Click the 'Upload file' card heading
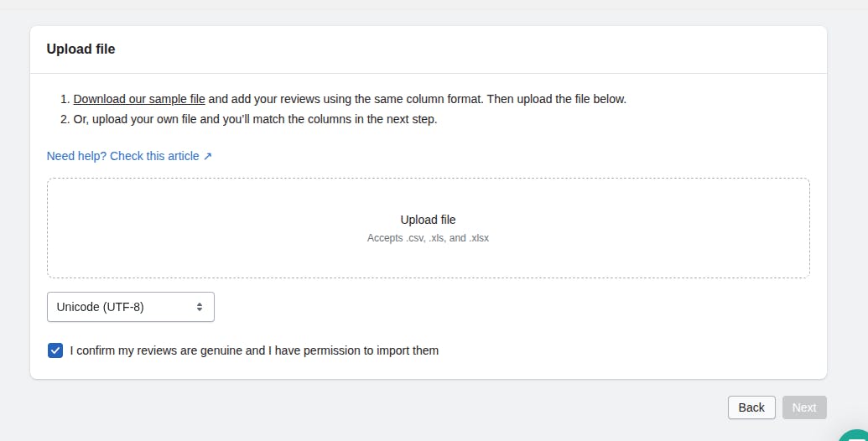 tap(81, 49)
